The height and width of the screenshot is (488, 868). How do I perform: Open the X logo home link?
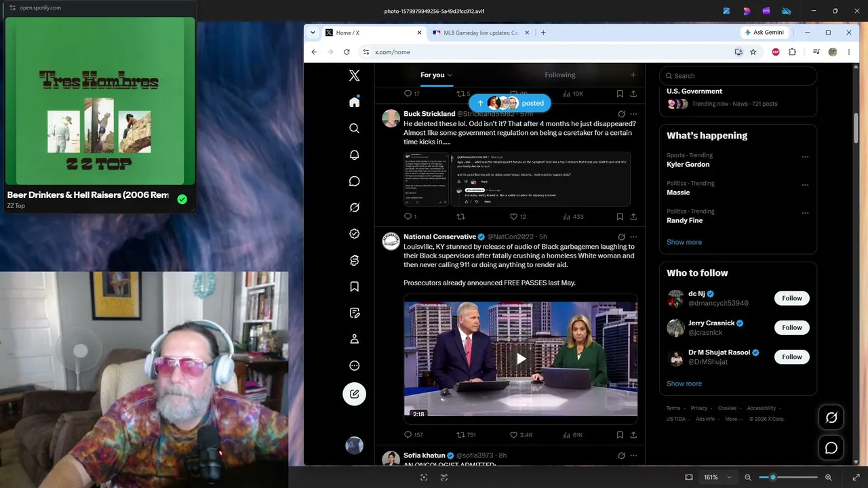[354, 76]
